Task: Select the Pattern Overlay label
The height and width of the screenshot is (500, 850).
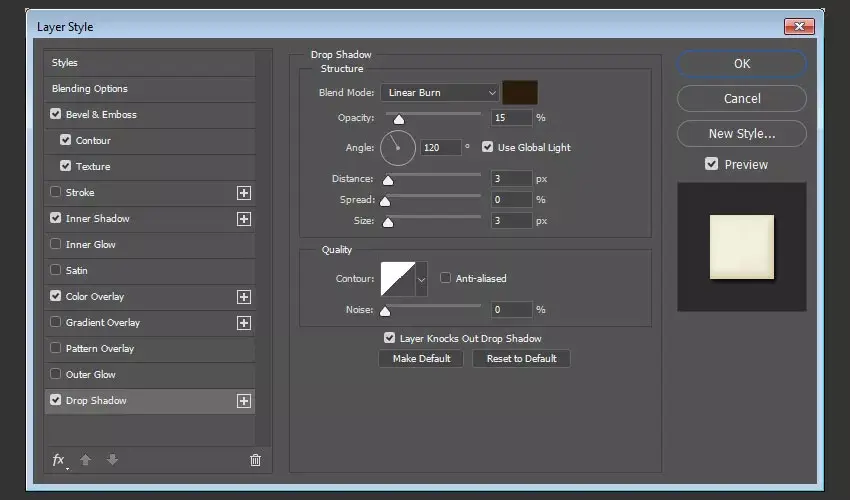Action: click(100, 349)
